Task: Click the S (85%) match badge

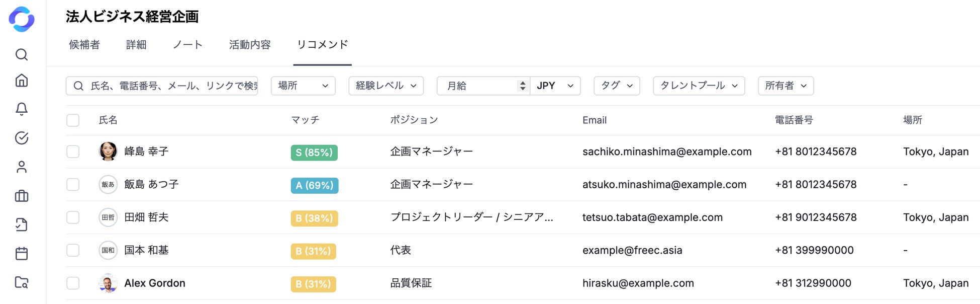Action: click(x=314, y=153)
